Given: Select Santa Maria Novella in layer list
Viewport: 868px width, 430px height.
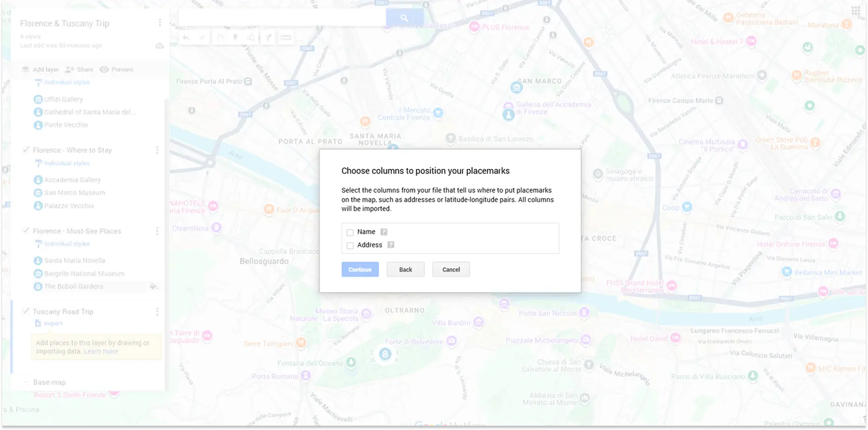Looking at the screenshot, I should click(x=74, y=261).
